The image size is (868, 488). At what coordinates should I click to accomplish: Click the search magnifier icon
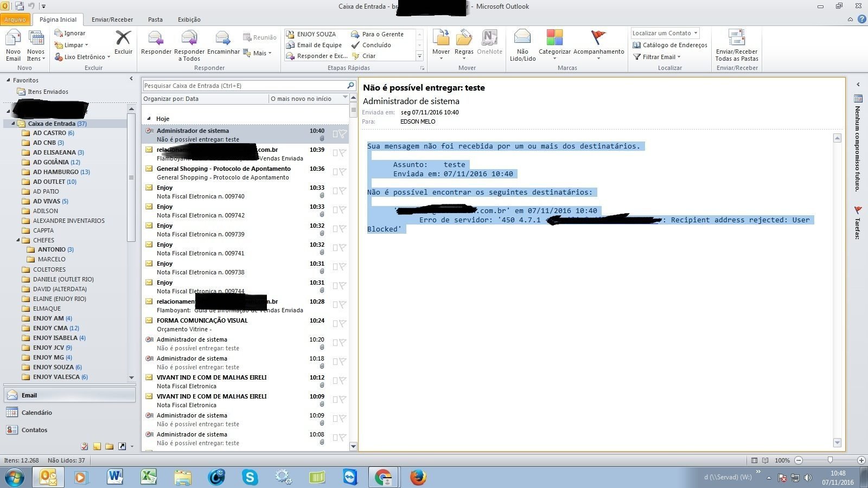(350, 86)
